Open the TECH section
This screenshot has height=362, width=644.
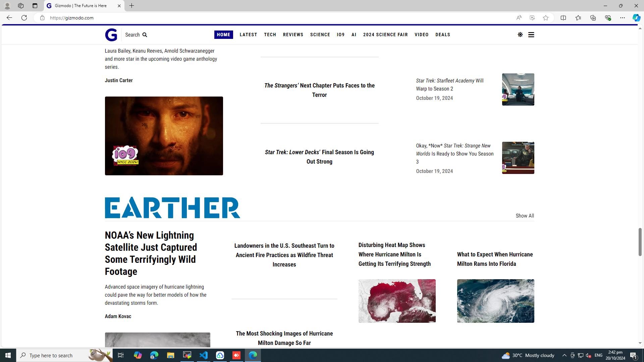coord(270,35)
